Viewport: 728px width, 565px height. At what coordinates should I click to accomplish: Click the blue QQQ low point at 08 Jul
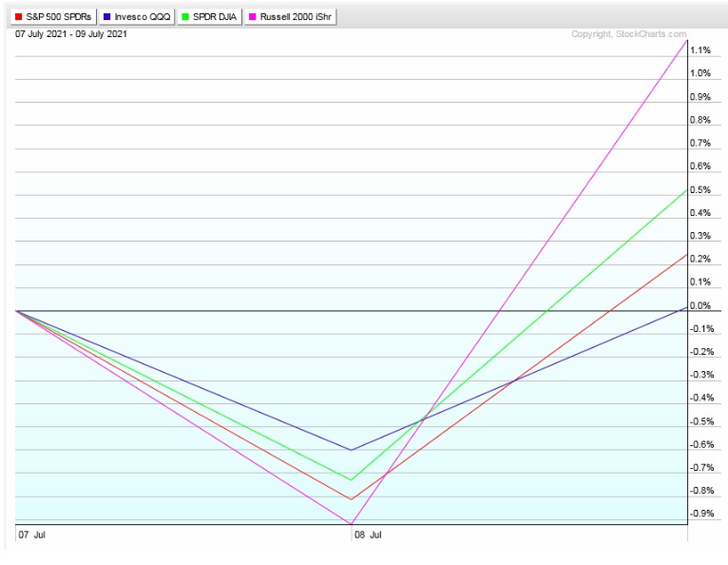click(x=351, y=450)
